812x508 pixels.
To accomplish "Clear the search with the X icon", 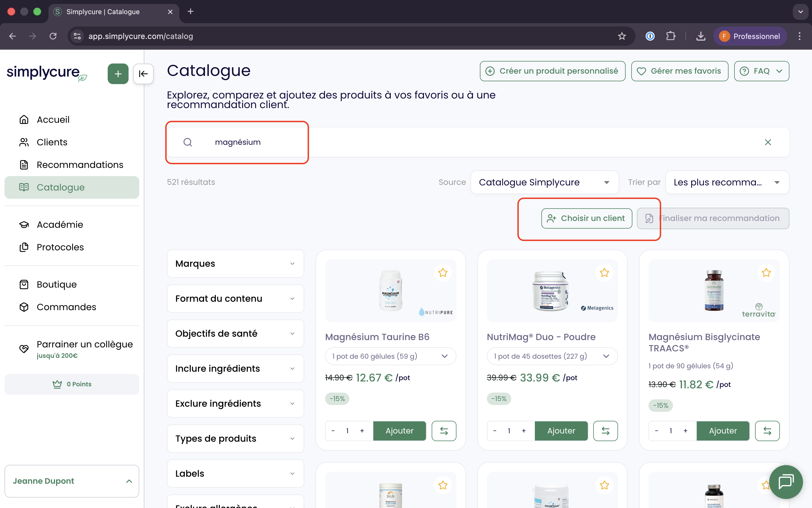I will pyautogui.click(x=768, y=142).
